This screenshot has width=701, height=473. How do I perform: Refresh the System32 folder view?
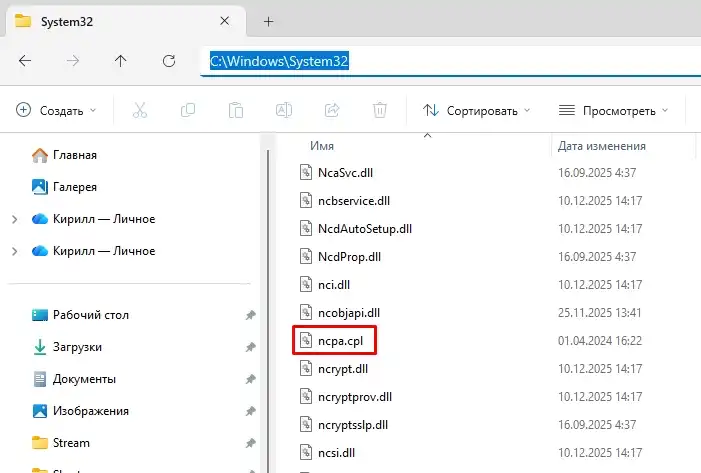pos(169,61)
